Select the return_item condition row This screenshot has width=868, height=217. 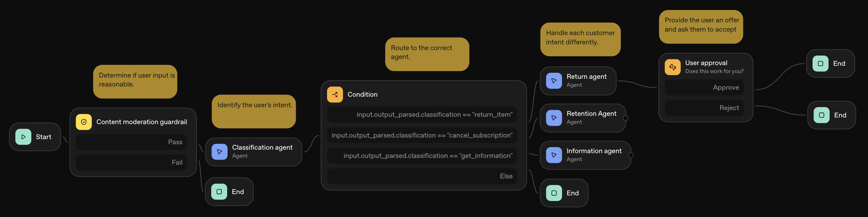(422, 115)
